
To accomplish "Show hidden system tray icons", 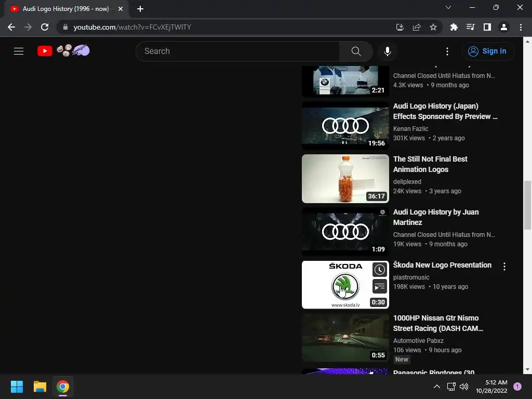I will click(437, 387).
